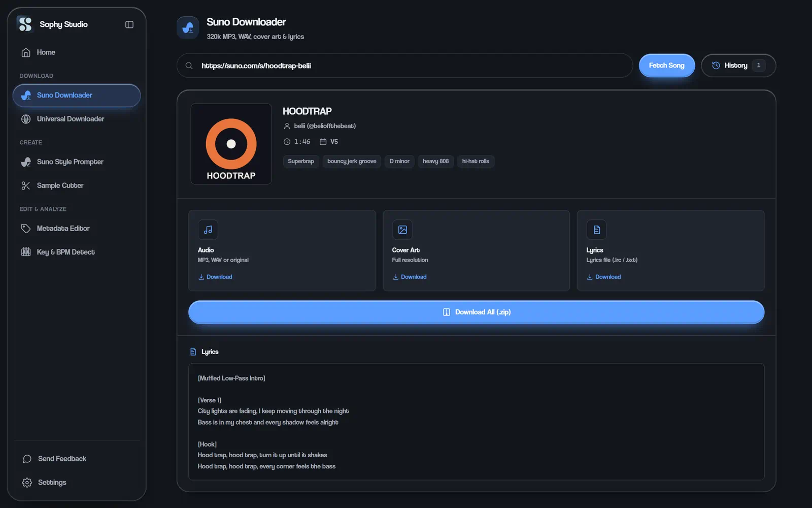The width and height of the screenshot is (812, 508).
Task: Click the scissors icon for Sample Cutter
Action: click(26, 186)
